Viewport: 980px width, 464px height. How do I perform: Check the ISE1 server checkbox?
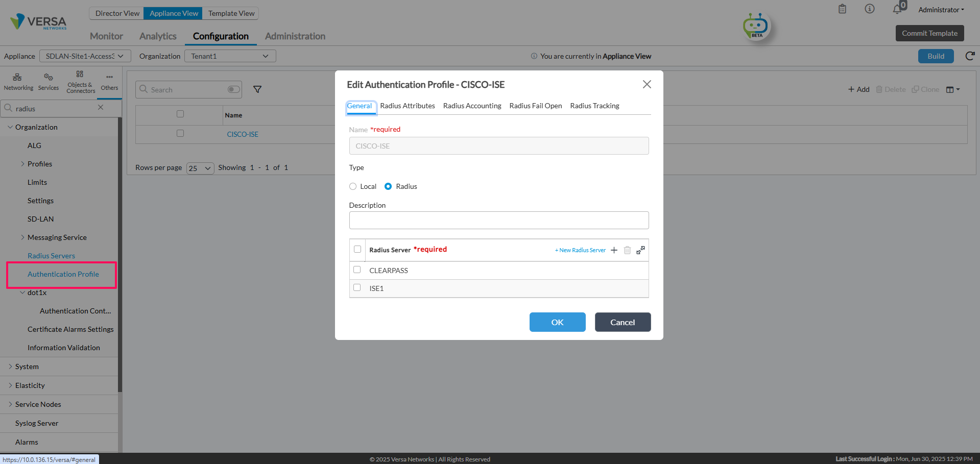(357, 287)
